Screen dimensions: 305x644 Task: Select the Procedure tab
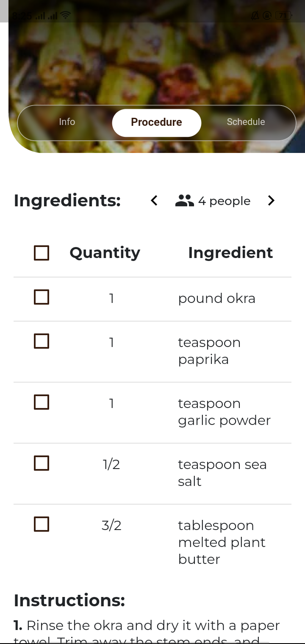[x=157, y=122]
